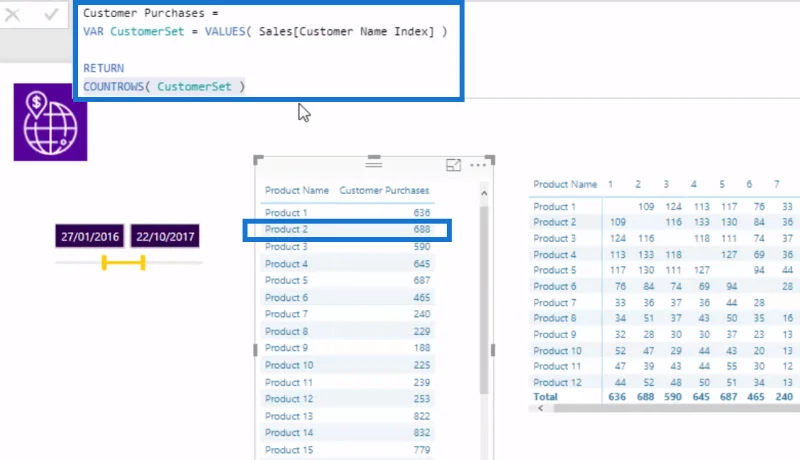Select Product 8 row in the table
The width and height of the screenshot is (800, 460).
(347, 331)
